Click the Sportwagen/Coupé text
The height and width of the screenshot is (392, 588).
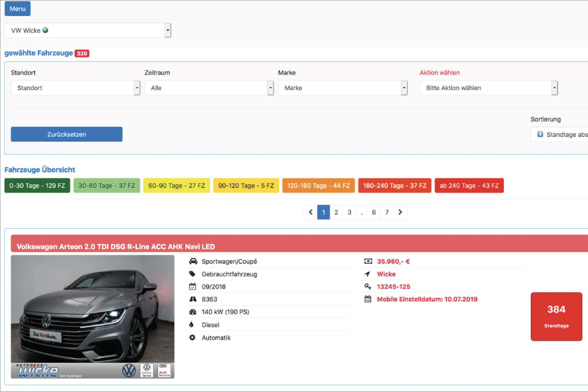pyautogui.click(x=229, y=261)
